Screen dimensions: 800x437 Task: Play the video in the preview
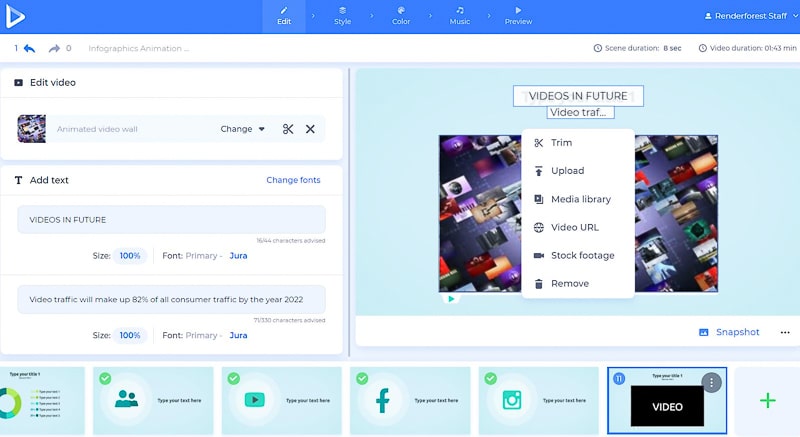[451, 299]
